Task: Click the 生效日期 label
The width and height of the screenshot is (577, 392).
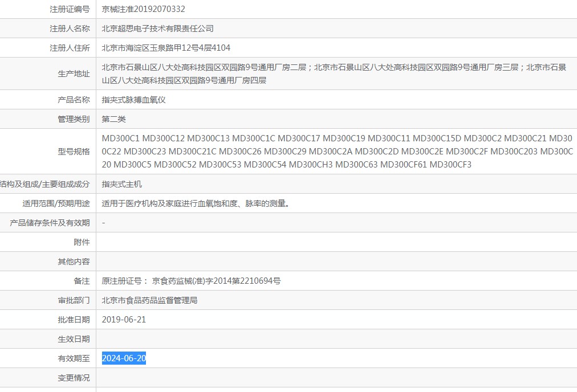Action: [x=74, y=340]
